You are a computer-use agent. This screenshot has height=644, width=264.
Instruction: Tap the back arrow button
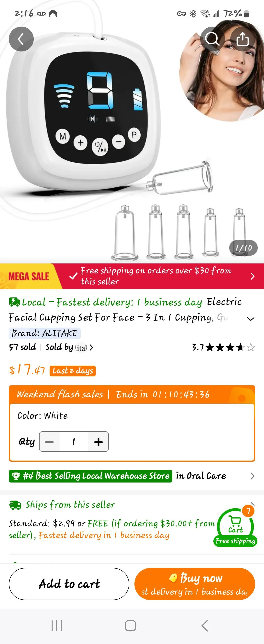21,39
